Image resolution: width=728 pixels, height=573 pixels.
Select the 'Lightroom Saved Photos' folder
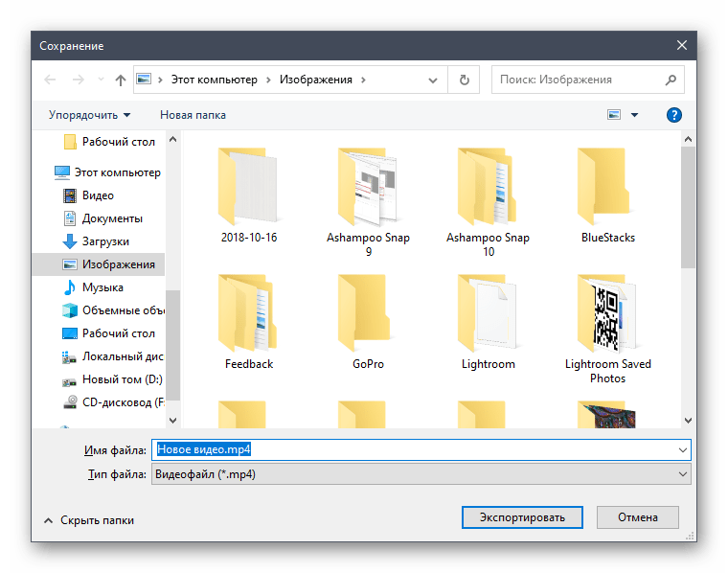click(607, 329)
